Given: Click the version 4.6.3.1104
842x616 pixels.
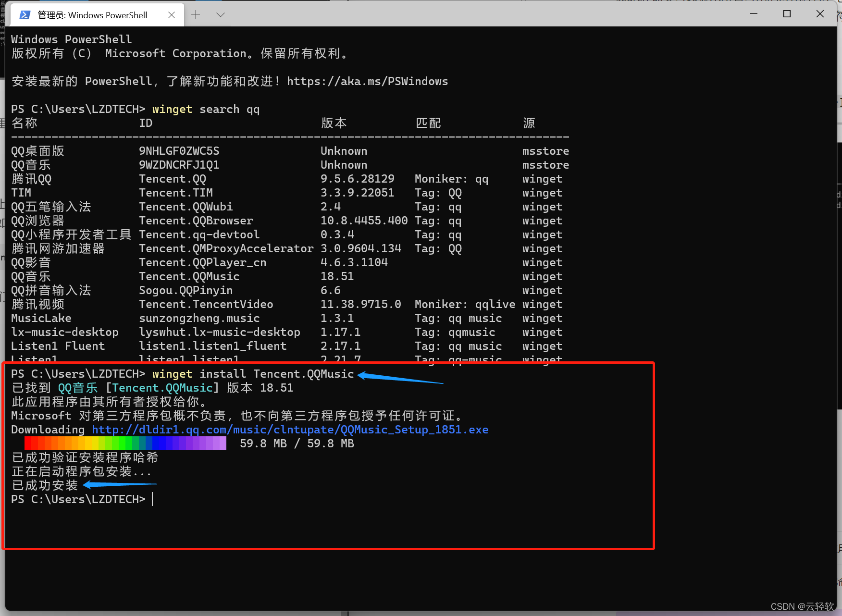Looking at the screenshot, I should tap(354, 263).
